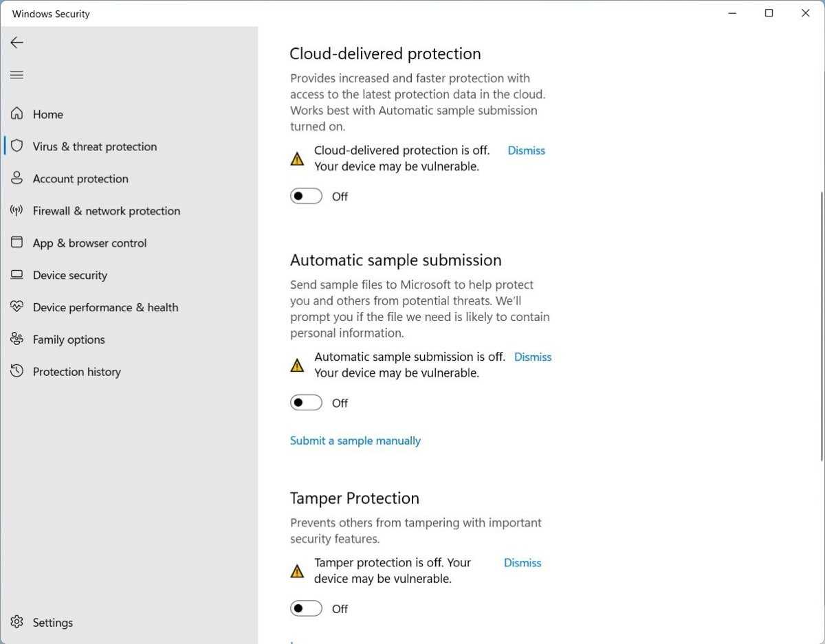Enable the Cloud-delivered protection toggle
The height and width of the screenshot is (644, 825).
pos(306,197)
